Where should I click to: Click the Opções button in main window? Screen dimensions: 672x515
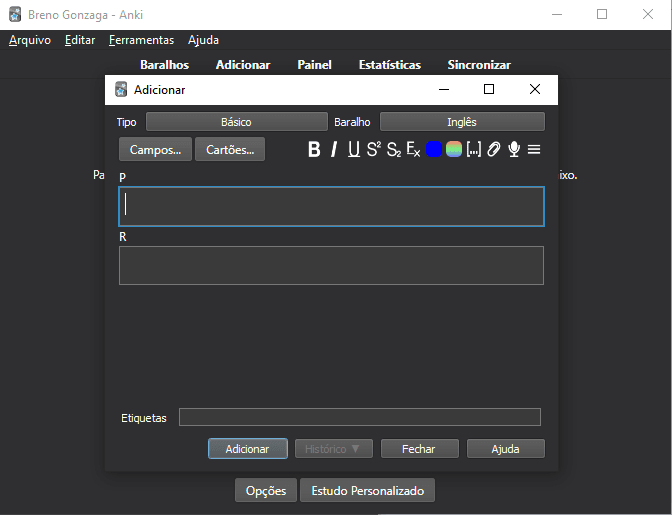pos(266,490)
